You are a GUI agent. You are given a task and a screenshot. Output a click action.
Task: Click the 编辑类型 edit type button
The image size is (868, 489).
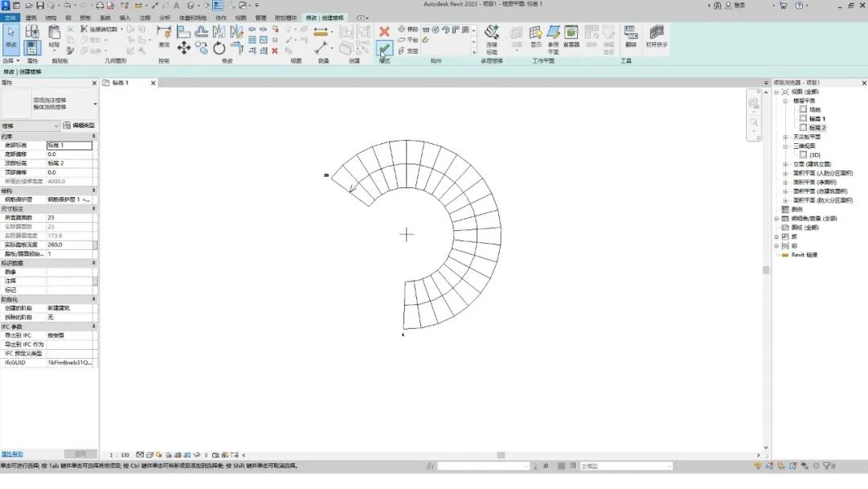point(79,125)
